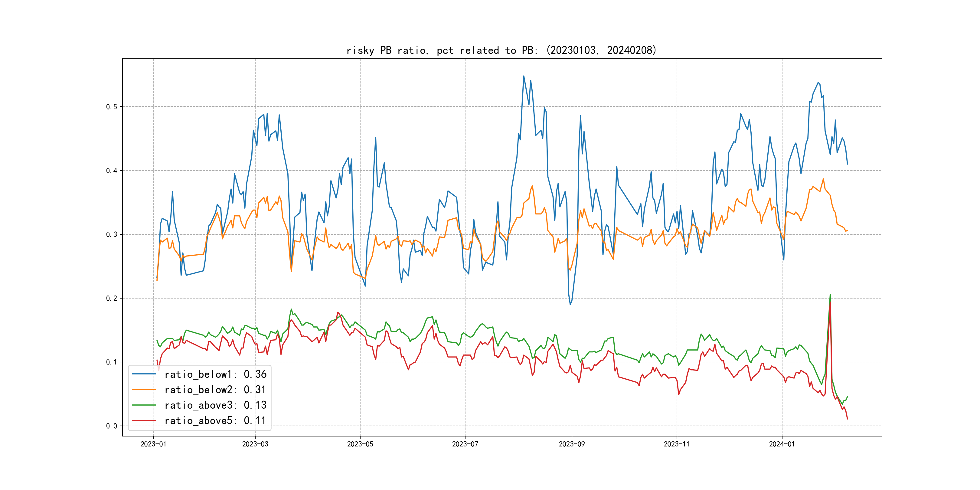Viewport: 980px width, 490px height.
Task: Click the green line legend swatch
Action: (144, 405)
